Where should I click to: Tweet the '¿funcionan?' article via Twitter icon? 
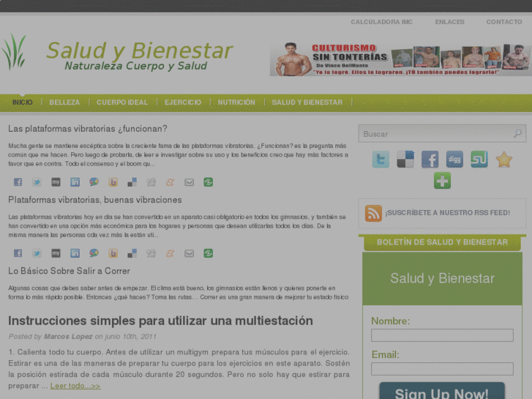(37, 182)
